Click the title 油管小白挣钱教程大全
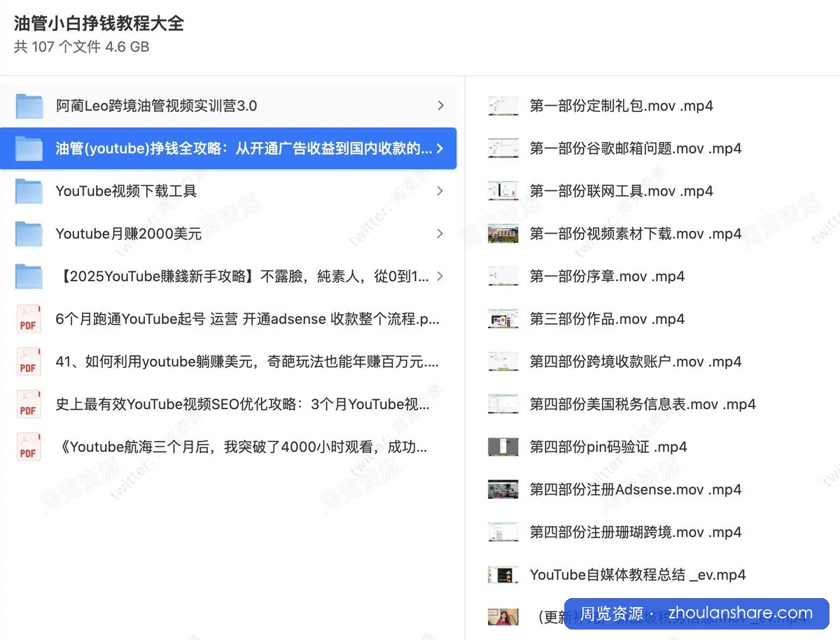The height and width of the screenshot is (640, 840). pyautogui.click(x=99, y=23)
